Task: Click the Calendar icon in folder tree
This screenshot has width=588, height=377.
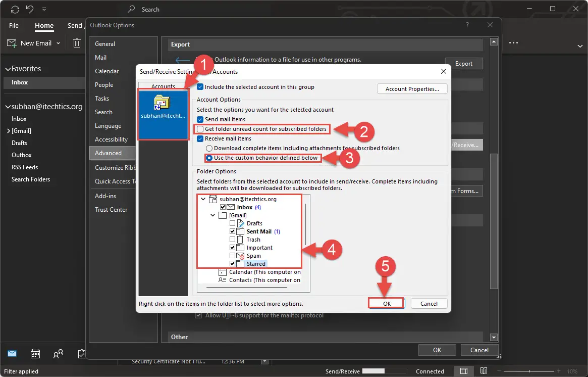Action: click(223, 272)
